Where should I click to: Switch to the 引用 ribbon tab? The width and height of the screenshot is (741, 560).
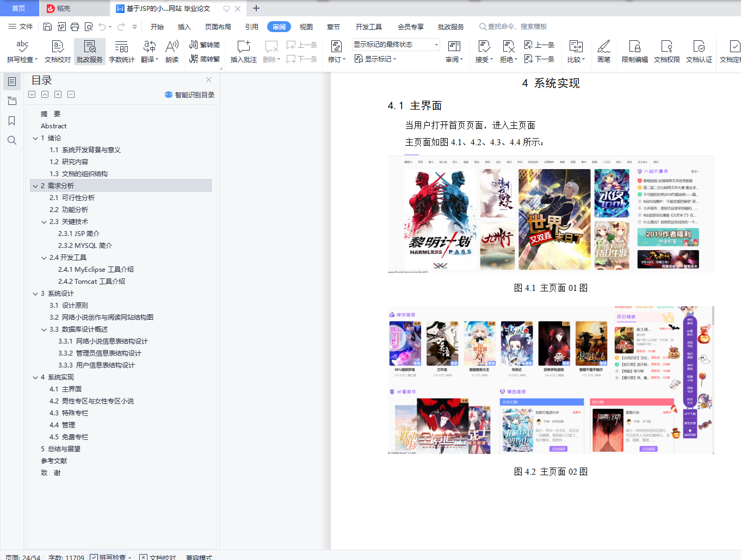point(252,27)
